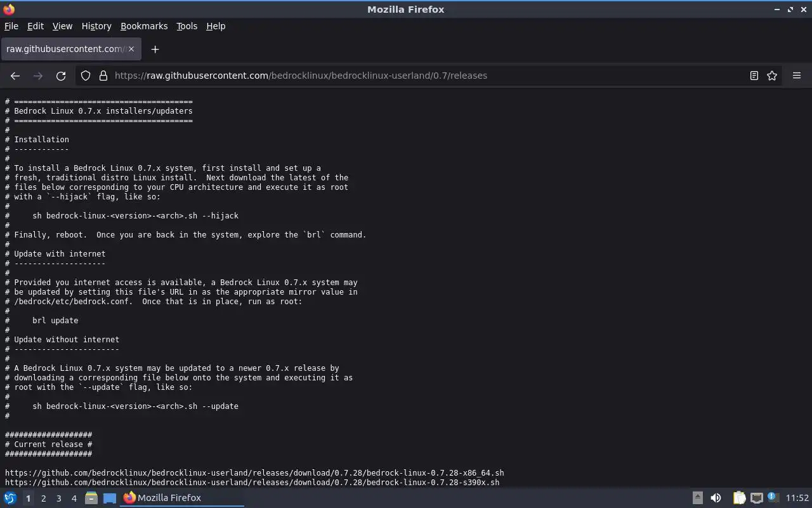Open the History menu
This screenshot has height=508, width=812.
click(x=96, y=26)
